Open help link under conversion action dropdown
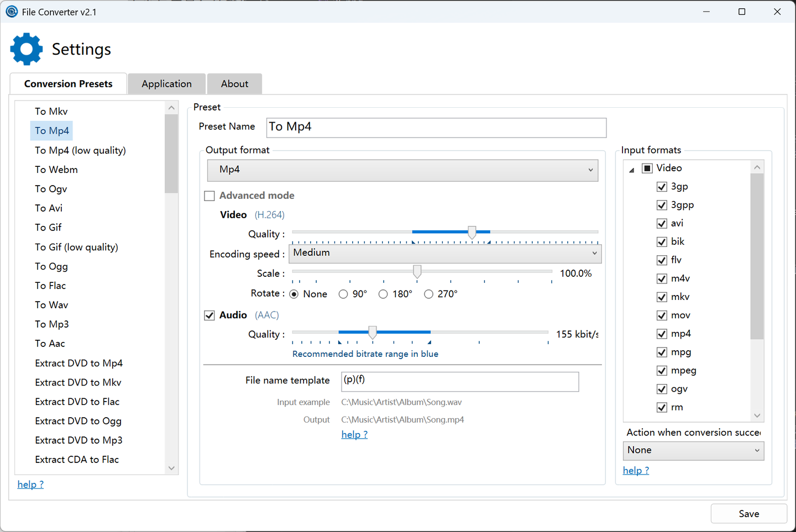Screen dimensions: 796x532 click(636, 471)
